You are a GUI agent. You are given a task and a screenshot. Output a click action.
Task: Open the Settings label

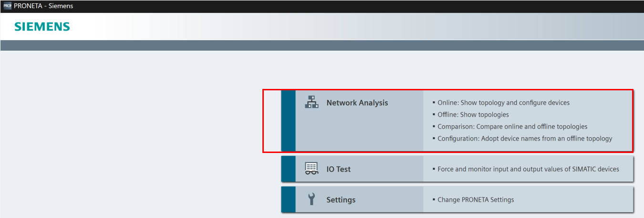coord(341,200)
